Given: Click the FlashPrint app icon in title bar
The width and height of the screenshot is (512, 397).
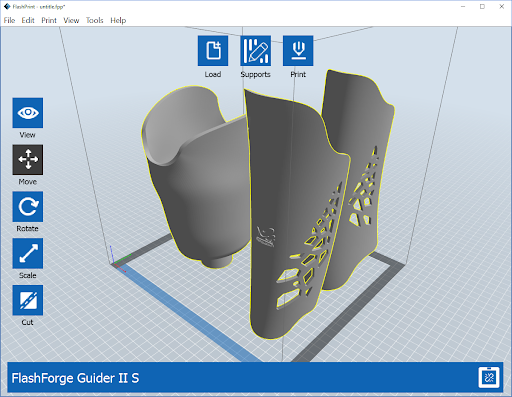Looking at the screenshot, I should 7,6.
